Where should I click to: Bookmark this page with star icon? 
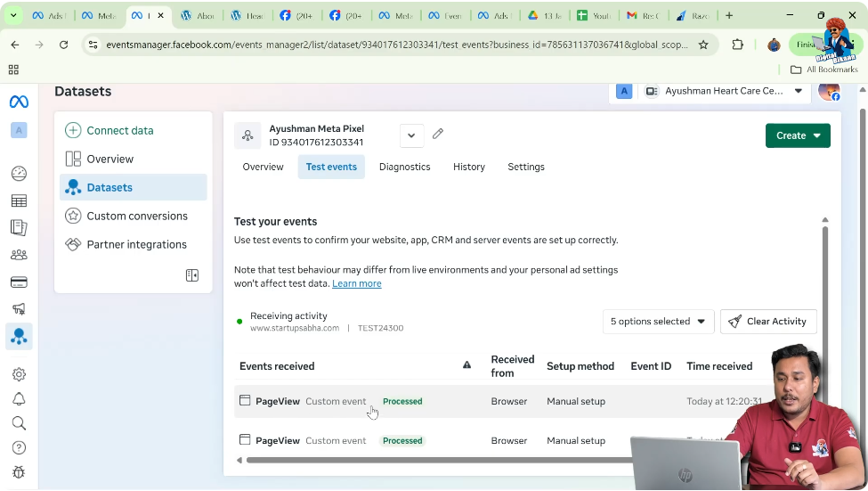(703, 45)
